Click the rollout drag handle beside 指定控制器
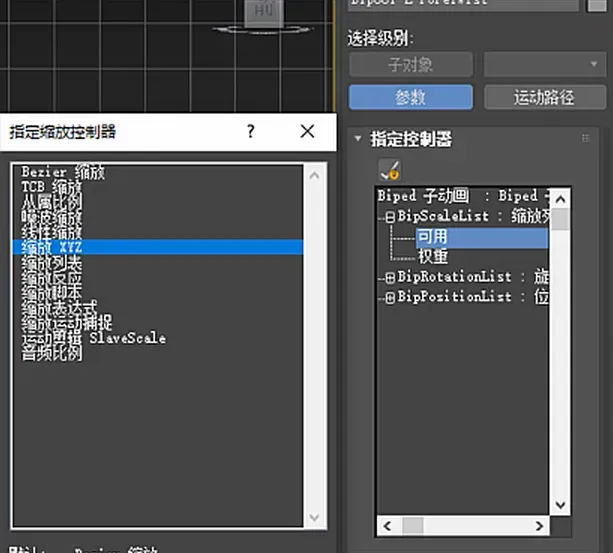This screenshot has width=613, height=553. 585,139
